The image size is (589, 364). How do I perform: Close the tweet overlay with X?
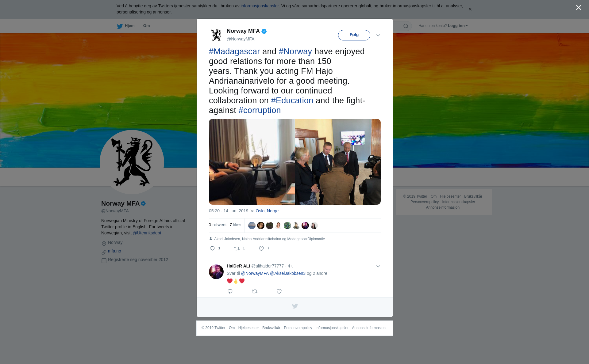579,7
